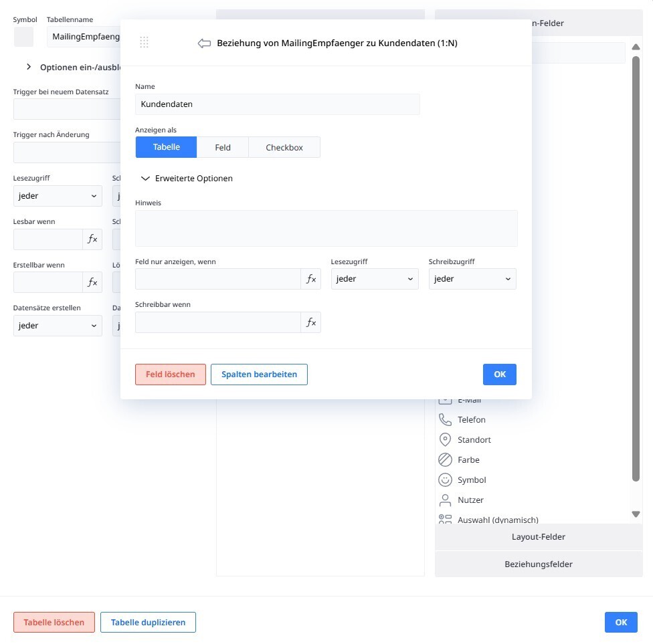
Task: Open formula editor for 'Lesbar wenn'
Action: [92, 239]
